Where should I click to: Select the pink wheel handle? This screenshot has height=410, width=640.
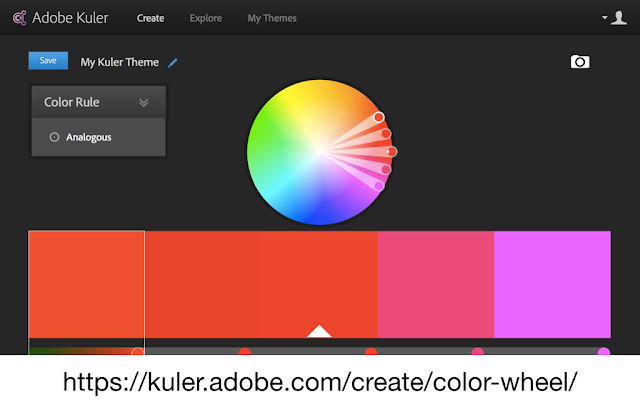pyautogui.click(x=386, y=169)
